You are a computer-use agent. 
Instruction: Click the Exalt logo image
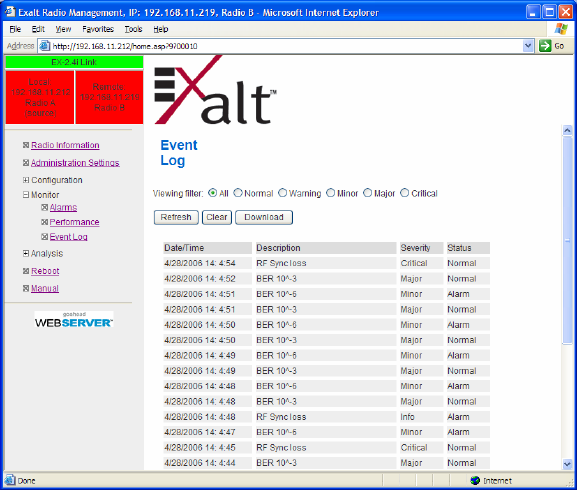215,90
